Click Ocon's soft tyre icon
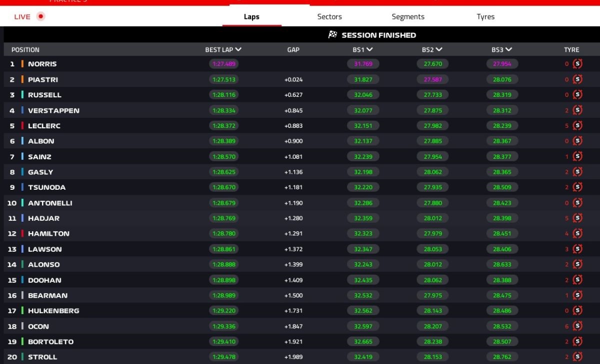This screenshot has width=600, height=364. pyautogui.click(x=577, y=327)
